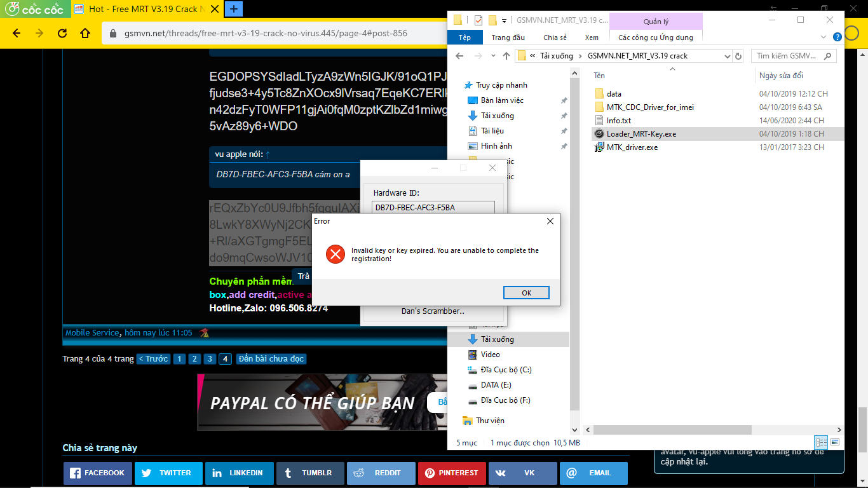The width and height of the screenshot is (868, 488).
Task: Open the Trang đầu ribbon tab
Action: coord(508,37)
